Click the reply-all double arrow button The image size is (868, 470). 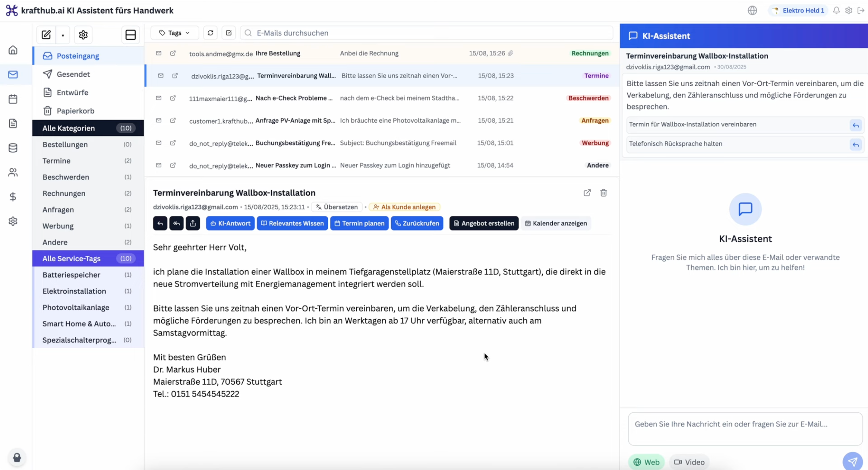point(177,223)
